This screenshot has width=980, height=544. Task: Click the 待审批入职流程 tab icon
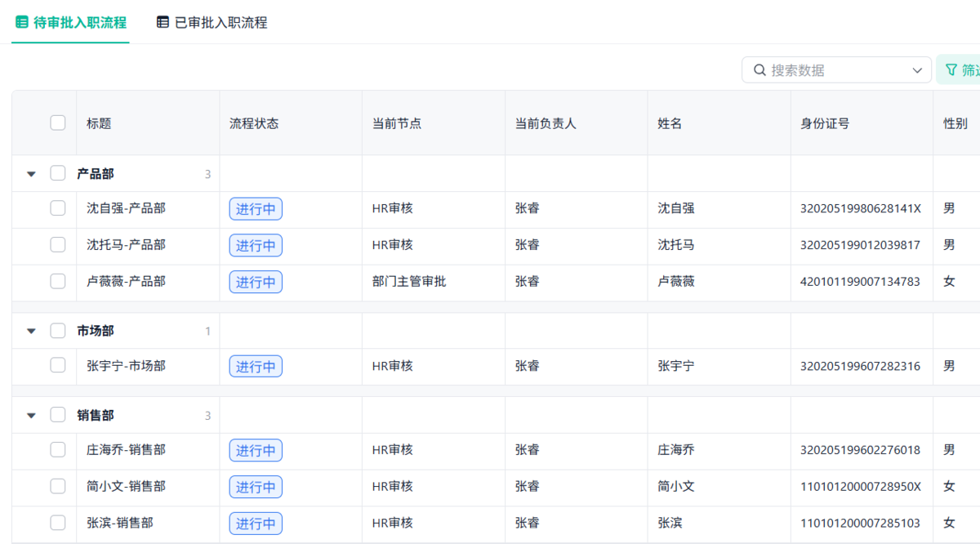pyautogui.click(x=20, y=23)
